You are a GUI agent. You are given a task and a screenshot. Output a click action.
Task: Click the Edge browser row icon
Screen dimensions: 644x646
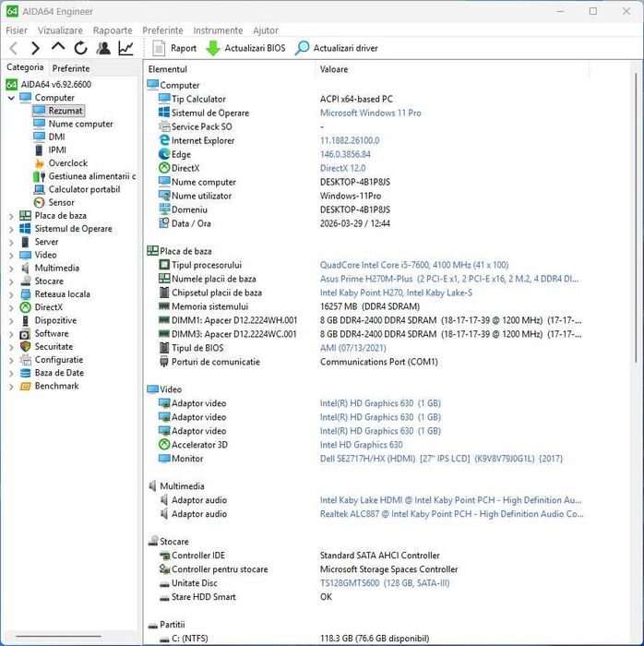point(164,154)
